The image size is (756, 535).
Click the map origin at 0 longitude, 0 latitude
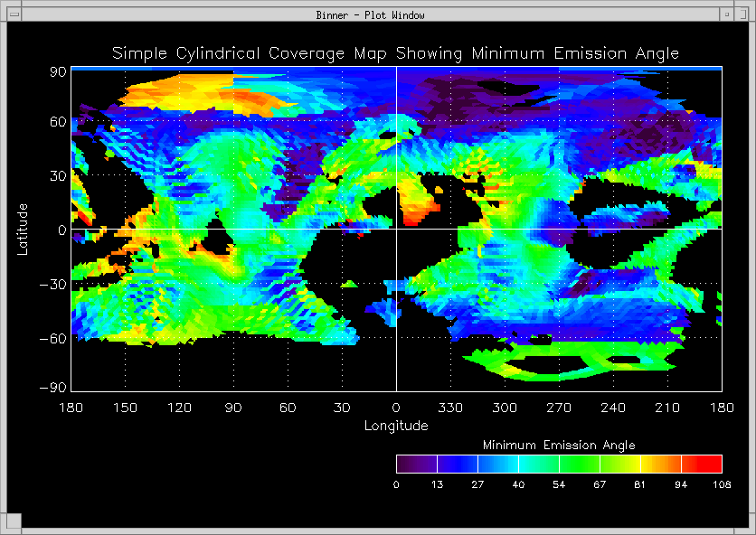(396, 230)
